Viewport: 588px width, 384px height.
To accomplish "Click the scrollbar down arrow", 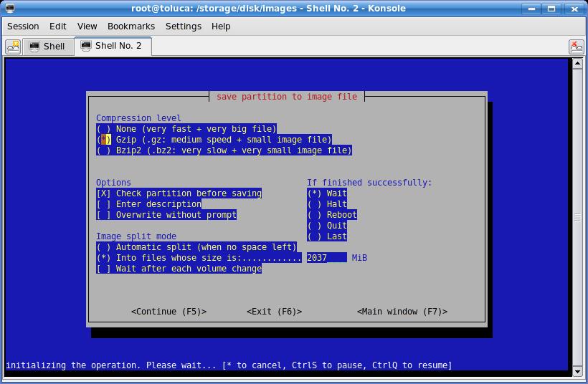I will (578, 371).
